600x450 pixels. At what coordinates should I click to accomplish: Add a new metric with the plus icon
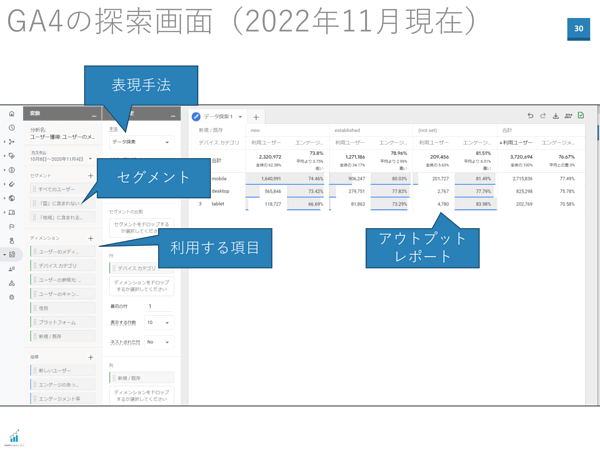point(91,357)
